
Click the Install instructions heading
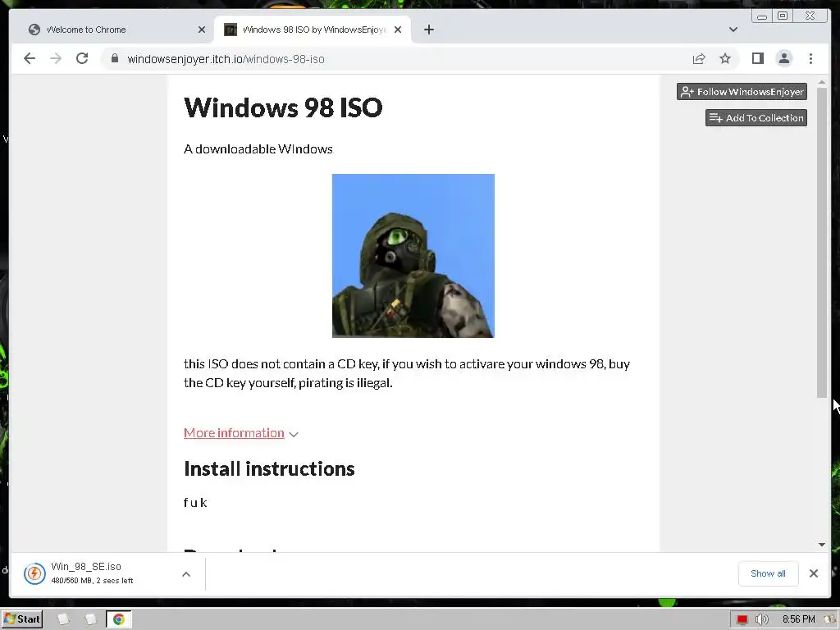tap(269, 468)
